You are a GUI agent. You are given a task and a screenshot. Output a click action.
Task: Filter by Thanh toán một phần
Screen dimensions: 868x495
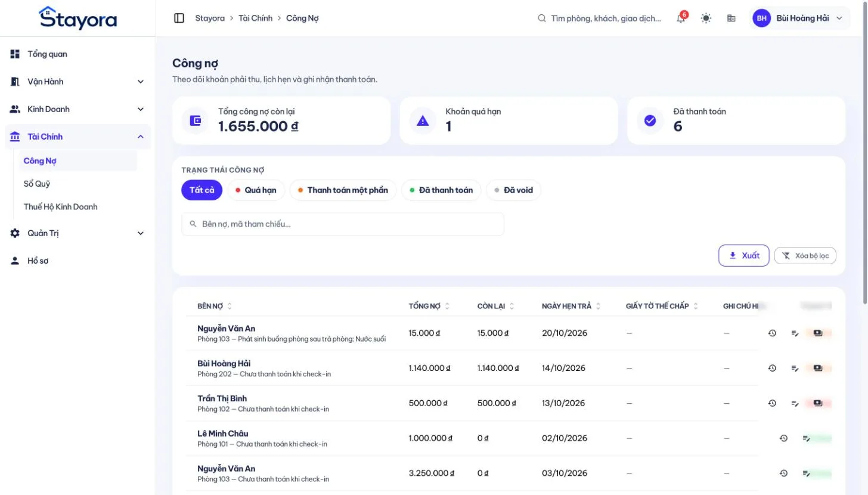(x=343, y=190)
